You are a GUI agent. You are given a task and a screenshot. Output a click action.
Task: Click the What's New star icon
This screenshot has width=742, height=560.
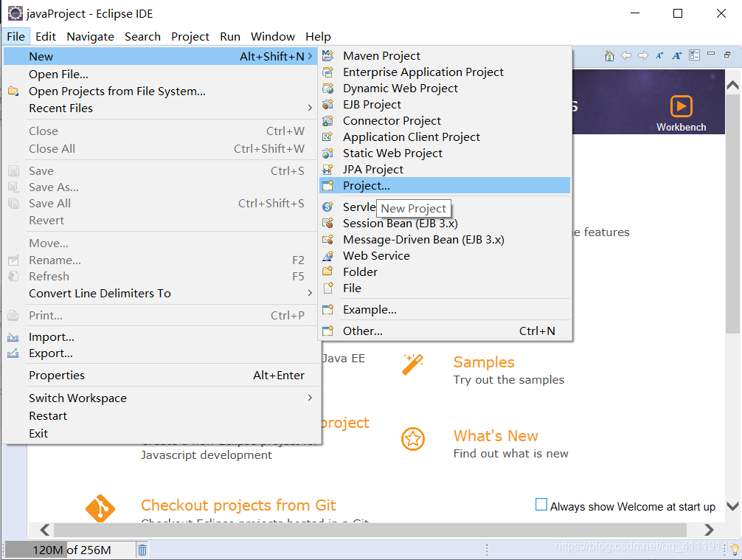[413, 439]
